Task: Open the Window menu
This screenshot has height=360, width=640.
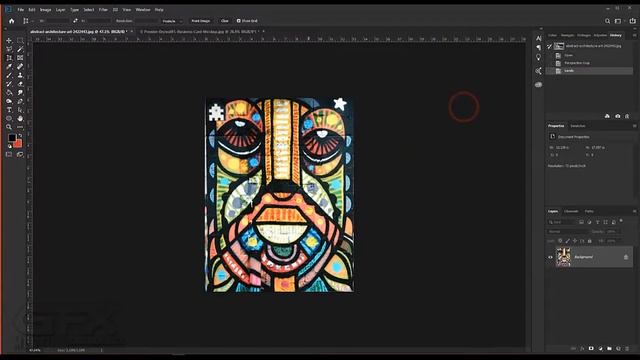Action: [143, 9]
